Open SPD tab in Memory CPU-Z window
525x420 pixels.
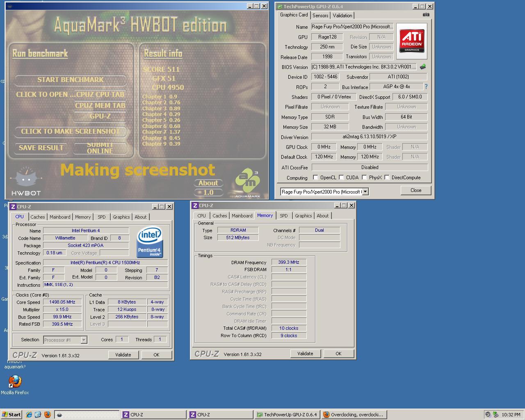tap(284, 216)
